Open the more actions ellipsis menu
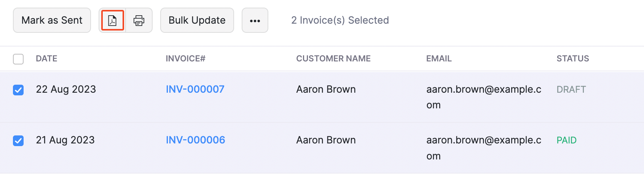This screenshot has width=644, height=177. [x=255, y=21]
